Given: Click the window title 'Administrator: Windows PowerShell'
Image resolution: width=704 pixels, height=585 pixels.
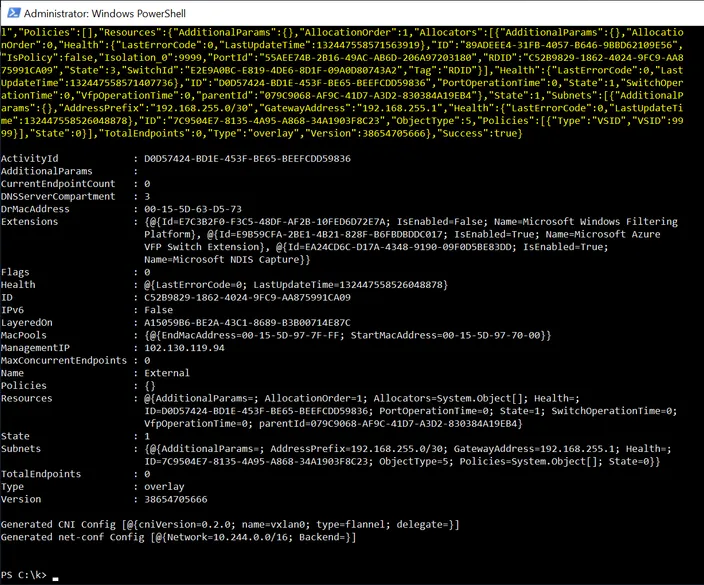Looking at the screenshot, I should 105,13.
